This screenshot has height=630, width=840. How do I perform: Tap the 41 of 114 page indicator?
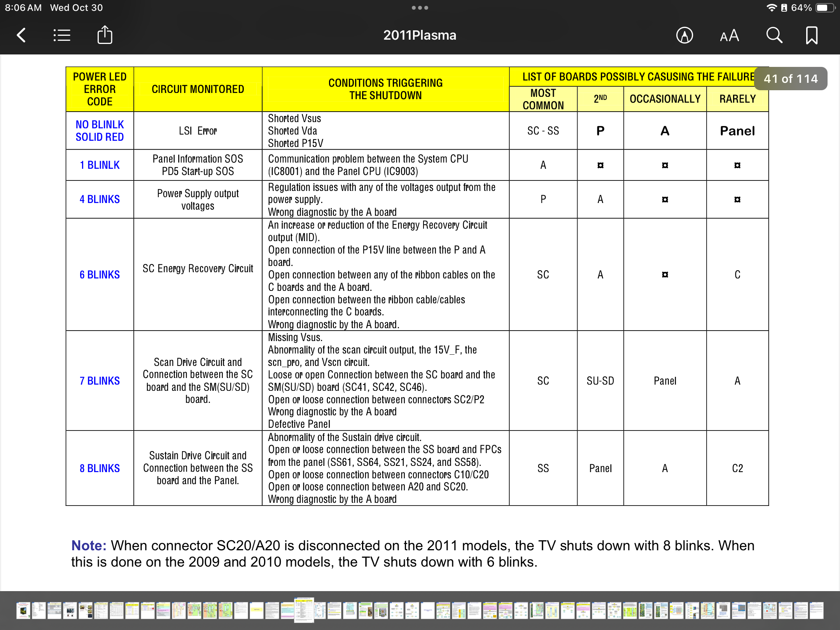pos(791,79)
